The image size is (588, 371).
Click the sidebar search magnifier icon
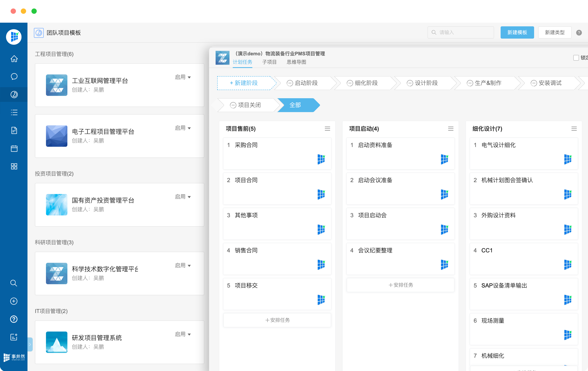14,283
